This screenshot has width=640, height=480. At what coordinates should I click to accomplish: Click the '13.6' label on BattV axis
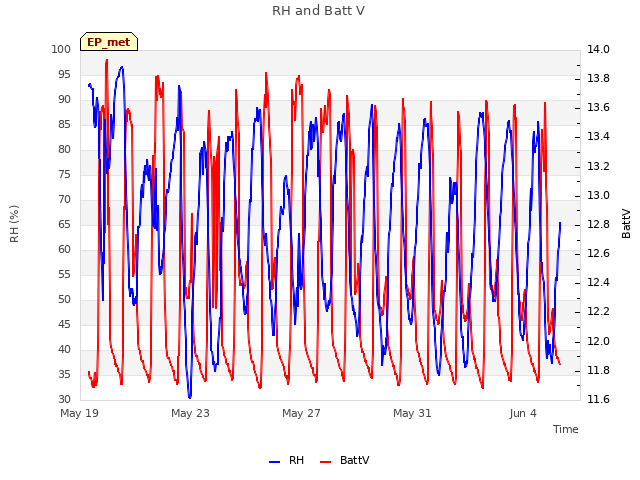(598, 108)
